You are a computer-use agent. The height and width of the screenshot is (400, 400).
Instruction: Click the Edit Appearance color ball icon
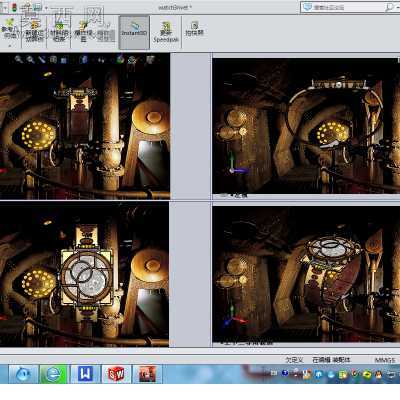[120, 60]
